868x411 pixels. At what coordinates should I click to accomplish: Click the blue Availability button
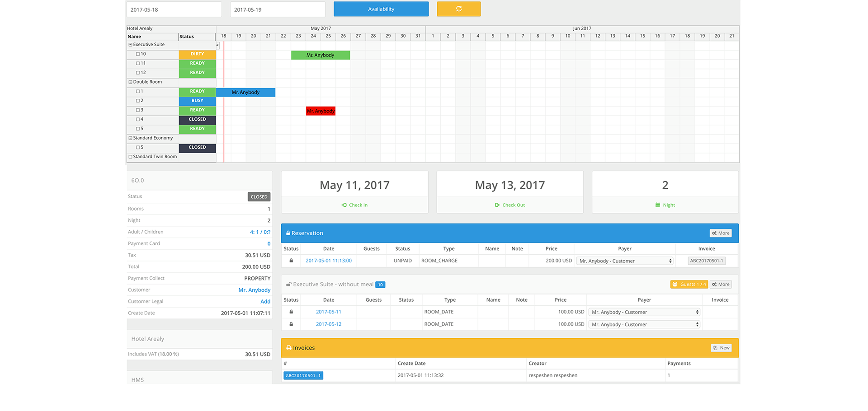381,9
